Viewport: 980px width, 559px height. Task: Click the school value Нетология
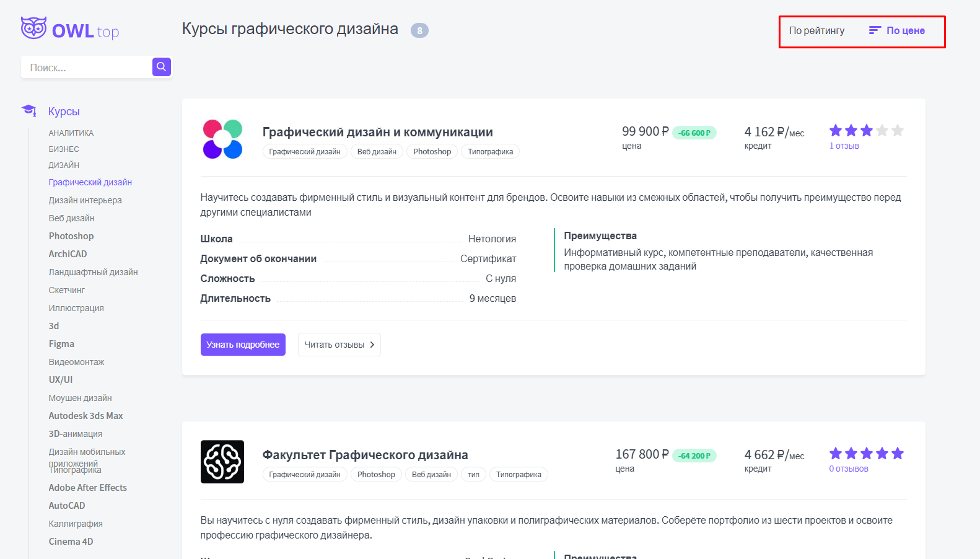(492, 239)
